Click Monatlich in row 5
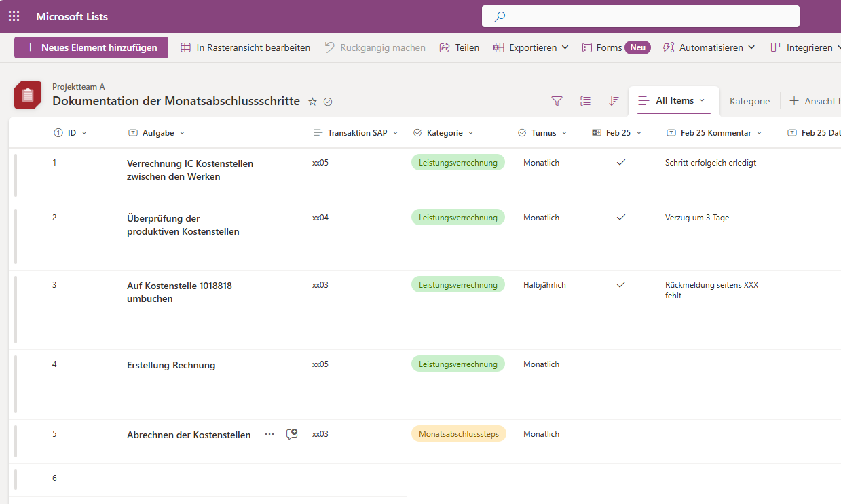Screen dimensions: 841x504 [541, 434]
